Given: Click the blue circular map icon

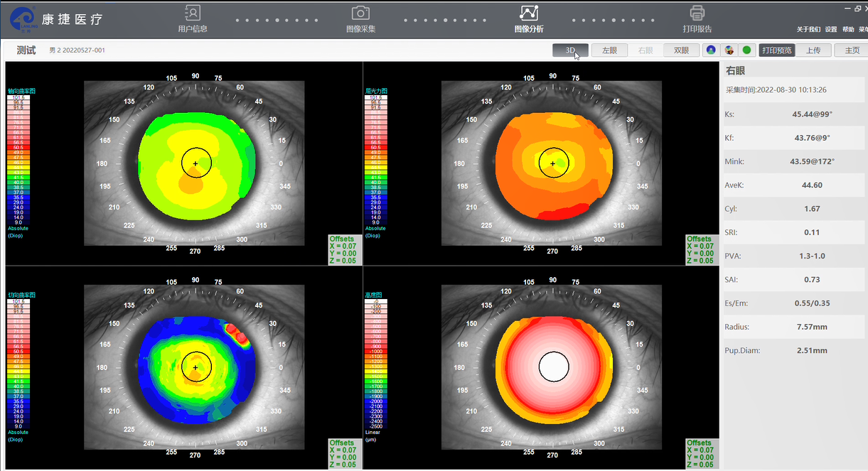Looking at the screenshot, I should point(710,50).
